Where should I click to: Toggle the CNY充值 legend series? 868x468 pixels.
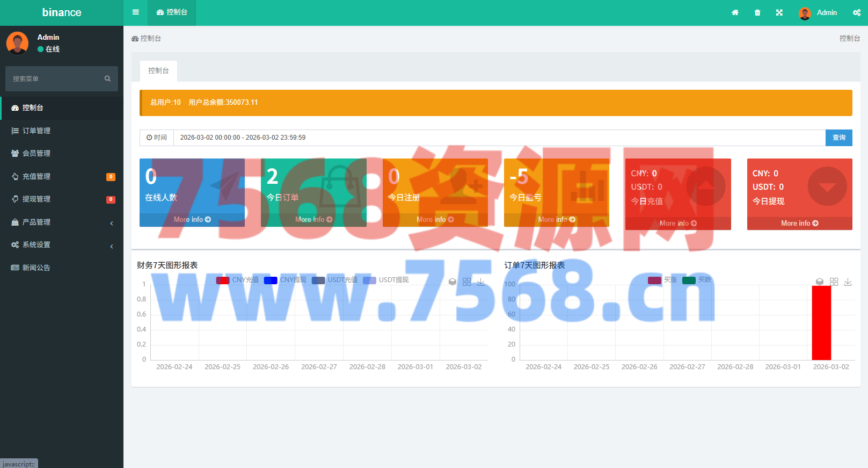coord(237,280)
